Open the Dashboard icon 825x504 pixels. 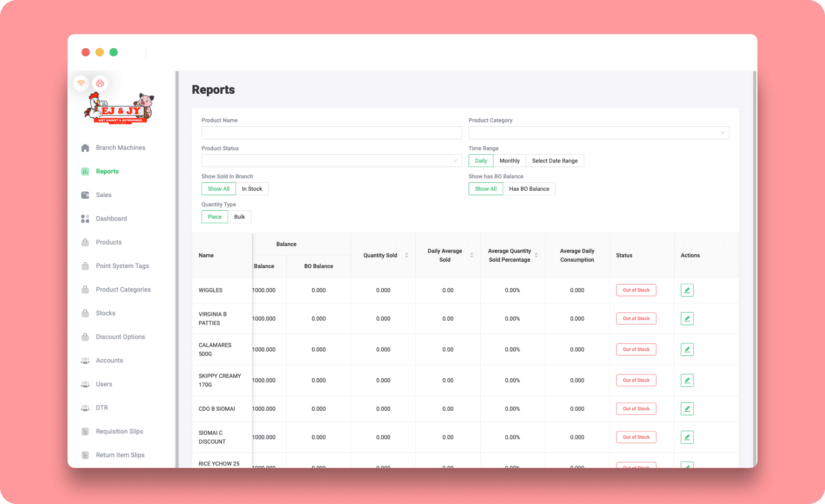[85, 219]
